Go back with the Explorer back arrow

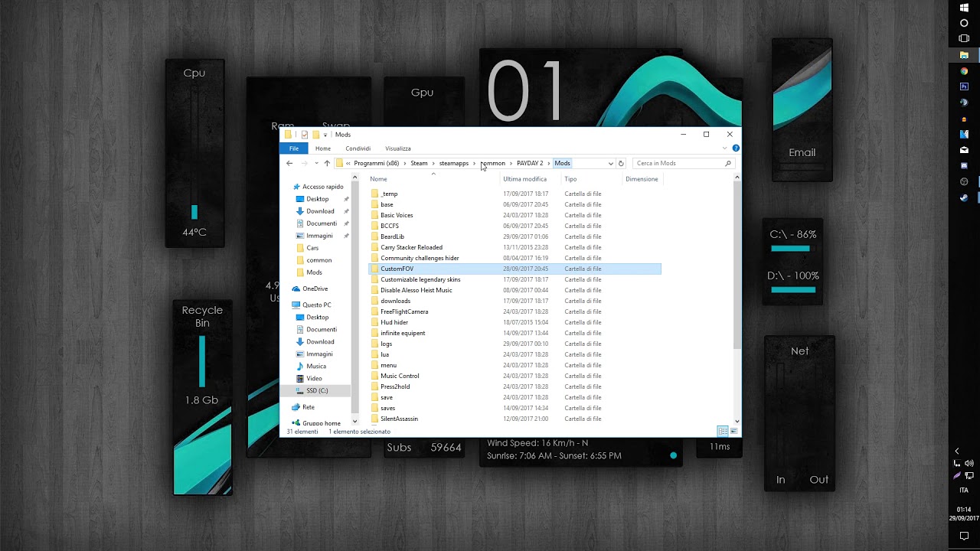tap(289, 163)
